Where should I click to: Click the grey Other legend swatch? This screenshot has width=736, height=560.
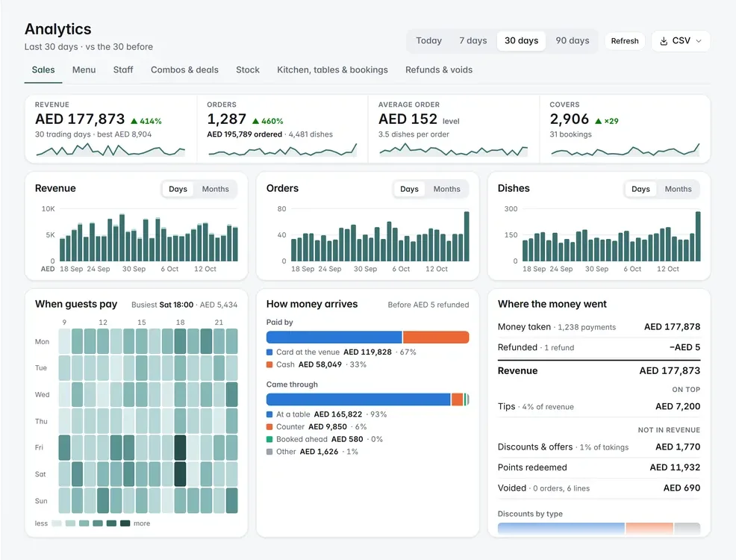(269, 452)
